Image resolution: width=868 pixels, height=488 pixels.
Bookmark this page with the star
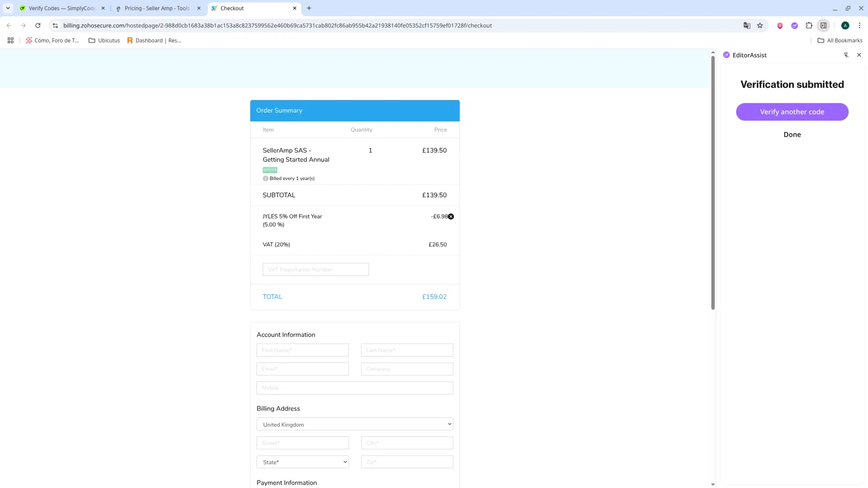(x=760, y=25)
